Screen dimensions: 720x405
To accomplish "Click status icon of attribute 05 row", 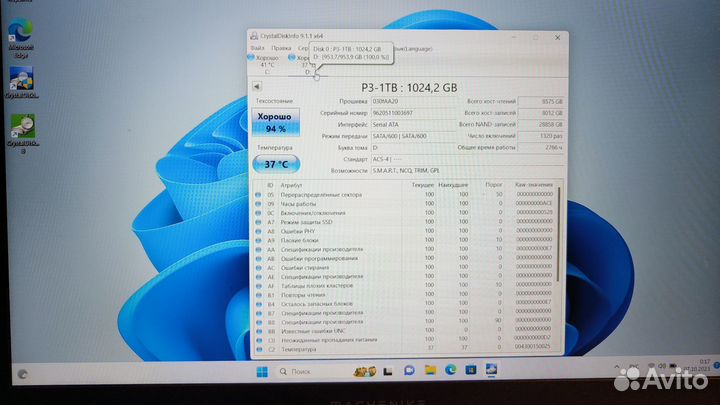I will (x=258, y=195).
